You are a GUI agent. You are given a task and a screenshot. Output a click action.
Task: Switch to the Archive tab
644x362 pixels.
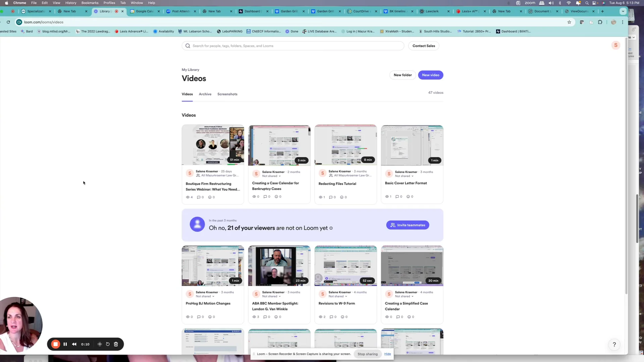[x=205, y=94]
